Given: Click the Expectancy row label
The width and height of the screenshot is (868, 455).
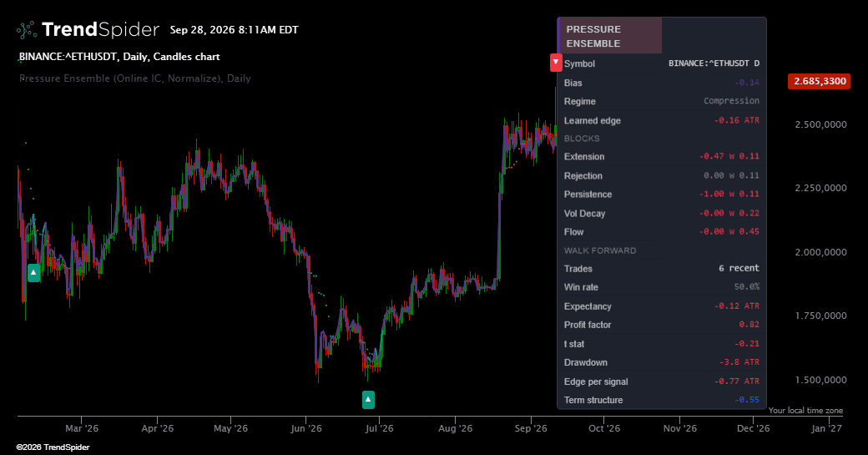Looking at the screenshot, I should point(588,306).
